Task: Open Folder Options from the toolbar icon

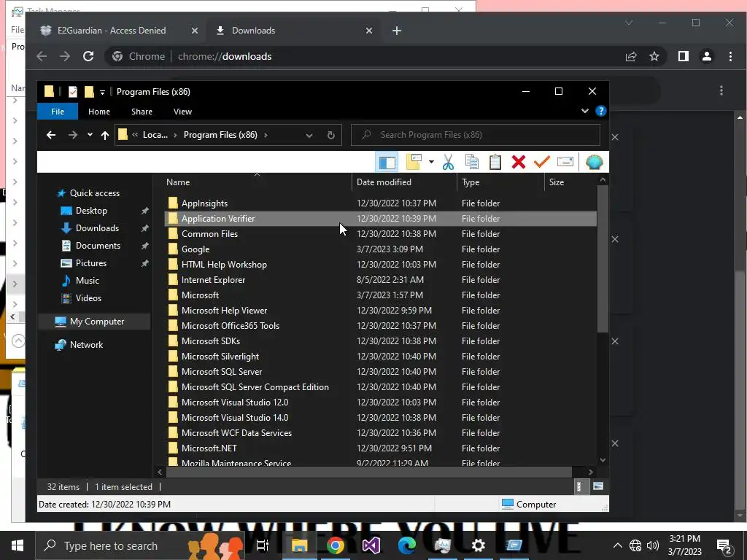Action: click(x=414, y=163)
